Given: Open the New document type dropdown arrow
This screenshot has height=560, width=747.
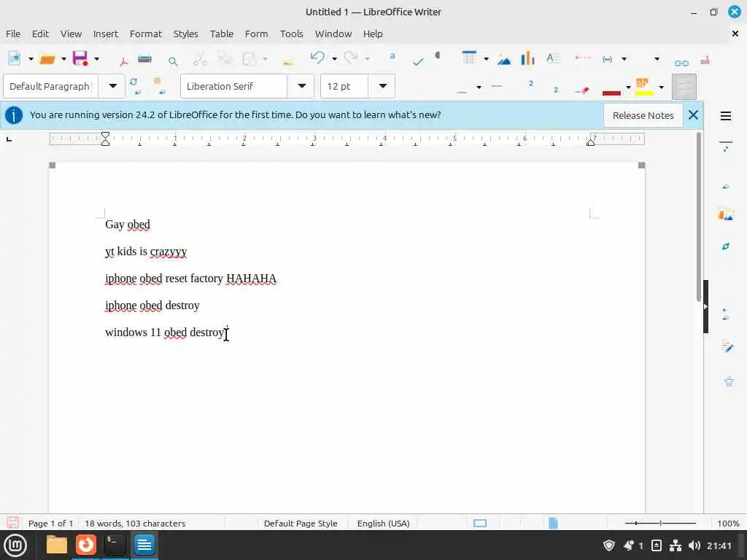Looking at the screenshot, I should (x=31, y=59).
